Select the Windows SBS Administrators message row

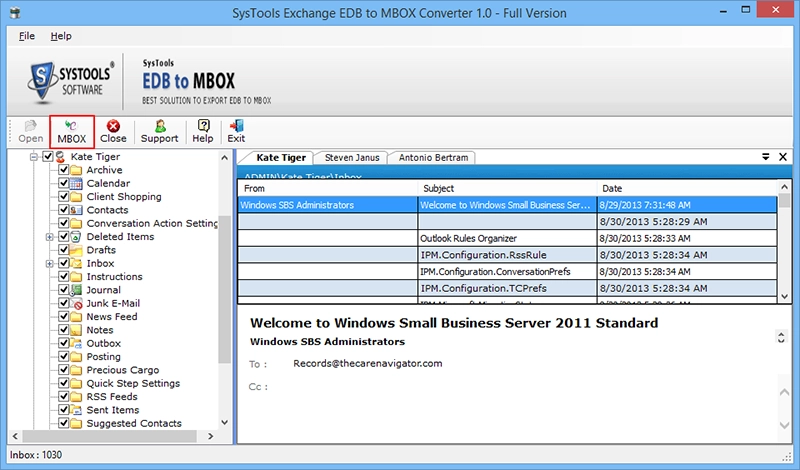[507, 205]
